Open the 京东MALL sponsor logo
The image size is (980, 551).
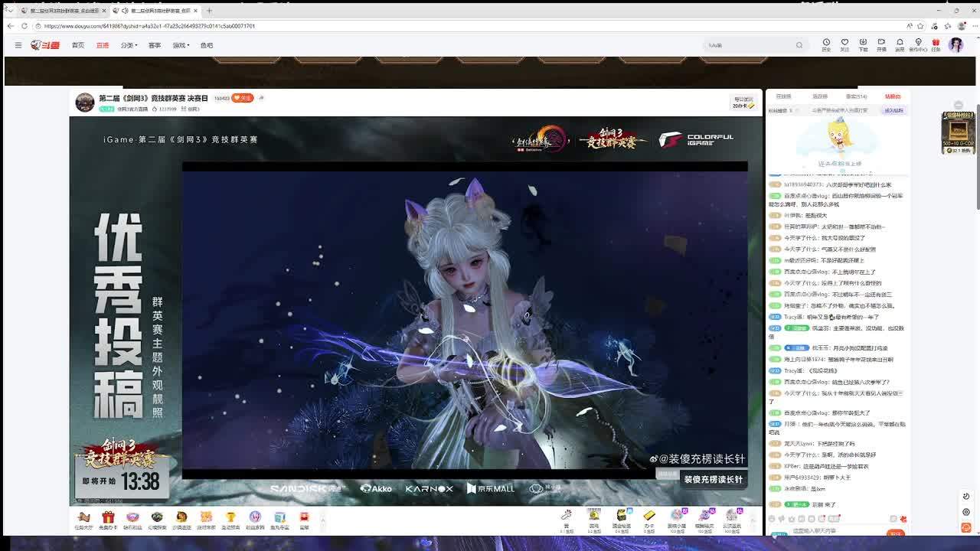(x=491, y=488)
